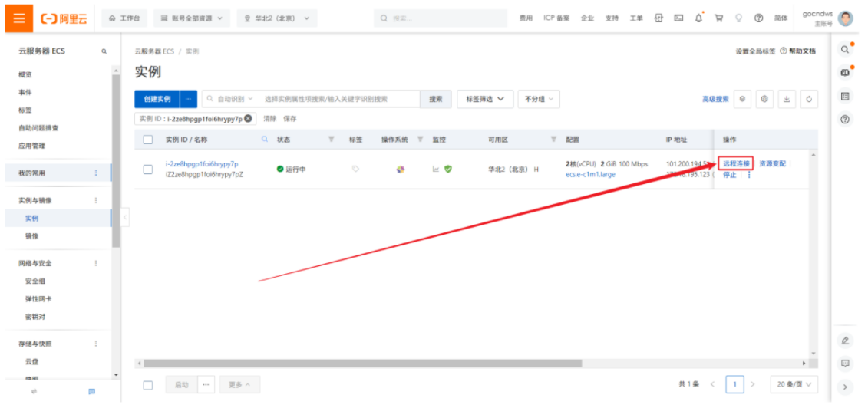Screen dimensions: 868x418
Task: Open 密钥对 in the sidebar
Action: 35,317
